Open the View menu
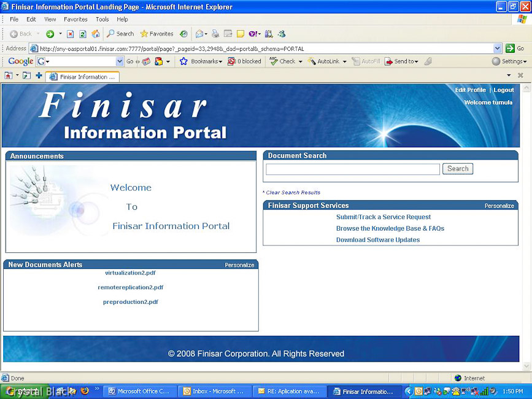This screenshot has width=532, height=399. click(50, 20)
